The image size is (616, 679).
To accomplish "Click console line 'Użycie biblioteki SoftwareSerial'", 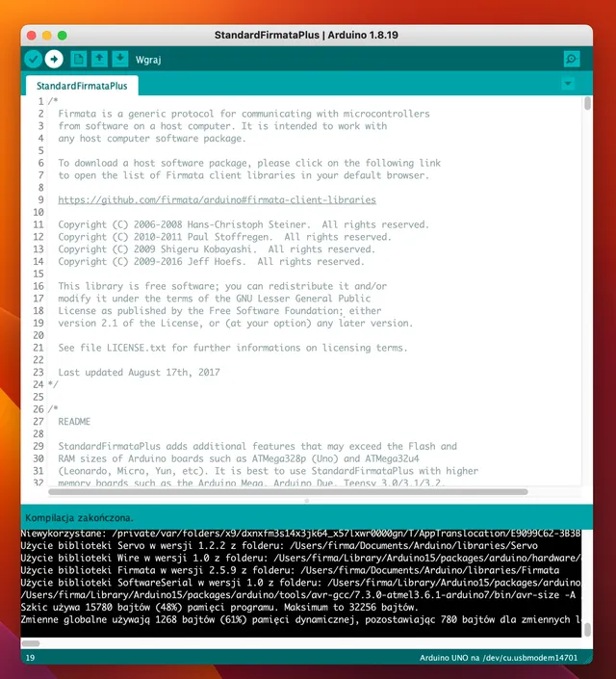I will (301, 583).
